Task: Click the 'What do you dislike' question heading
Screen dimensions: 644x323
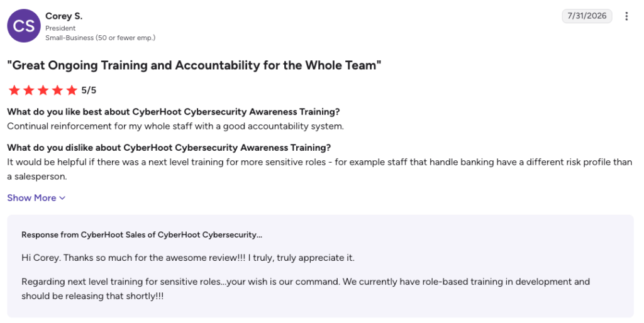Action: click(169, 148)
